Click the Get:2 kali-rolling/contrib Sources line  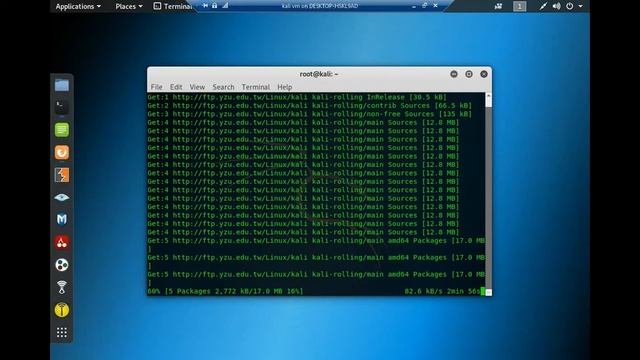tap(309, 106)
